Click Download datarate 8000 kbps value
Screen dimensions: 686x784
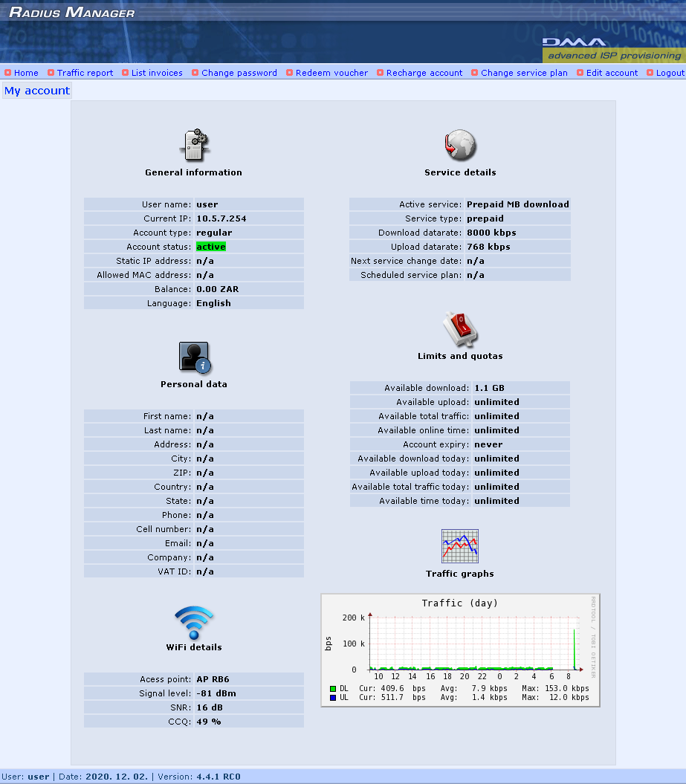pyautogui.click(x=491, y=233)
